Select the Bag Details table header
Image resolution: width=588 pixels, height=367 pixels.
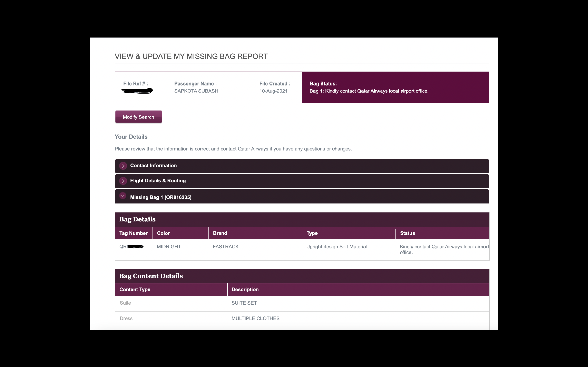137,219
